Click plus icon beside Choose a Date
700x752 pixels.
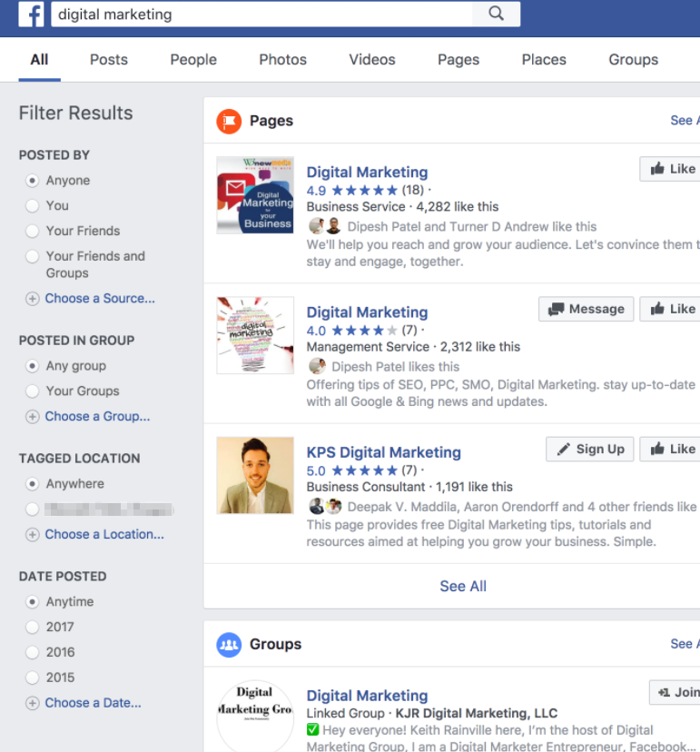(32, 703)
